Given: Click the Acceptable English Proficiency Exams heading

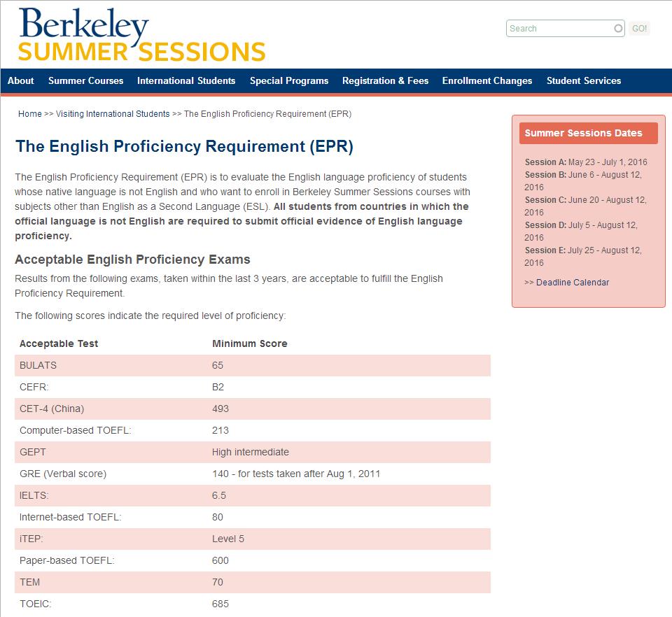Looking at the screenshot, I should point(132,260).
